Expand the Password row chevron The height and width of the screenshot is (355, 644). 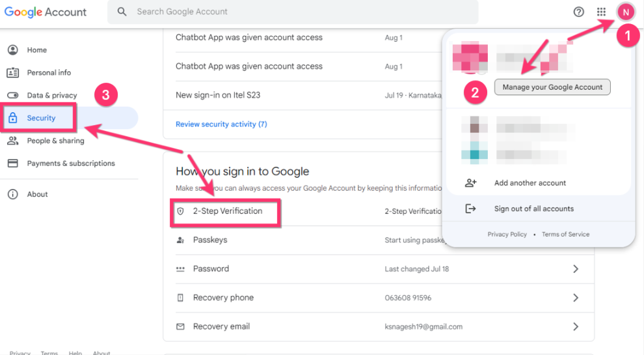[575, 269]
